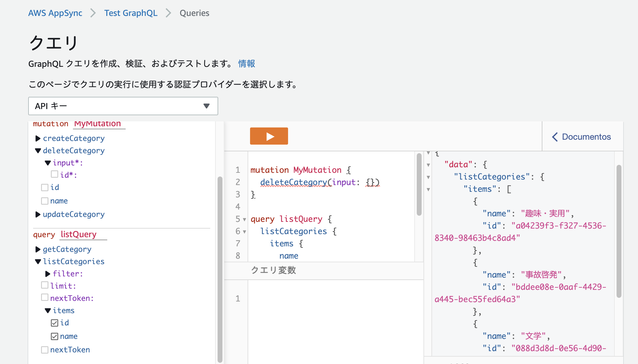638x364 pixels.
Task: Click the "趣味・実用" name value in results
Action: [545, 214]
